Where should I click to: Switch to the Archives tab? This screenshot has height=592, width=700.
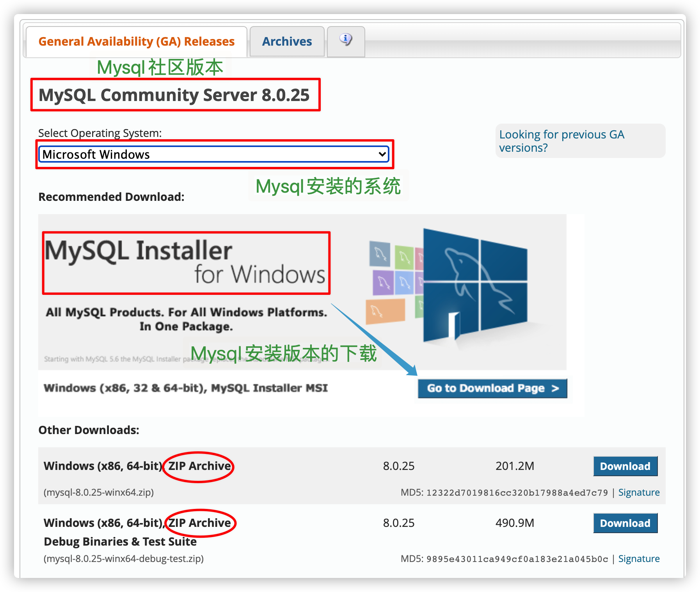[287, 41]
